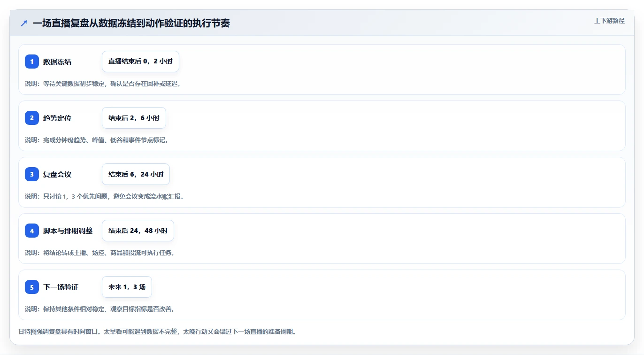644x355 pixels.
Task: Click the step 4 number badge
Action: [x=32, y=231]
